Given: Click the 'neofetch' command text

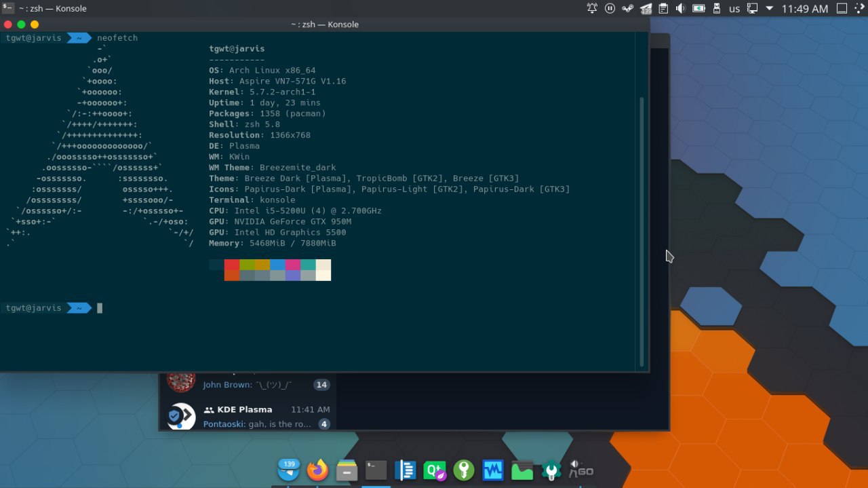Looking at the screenshot, I should pyautogui.click(x=117, y=38).
